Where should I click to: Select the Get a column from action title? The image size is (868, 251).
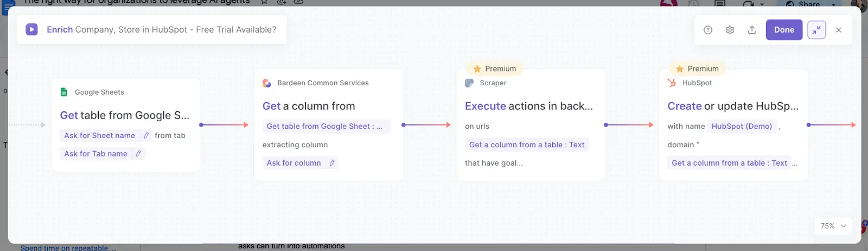[309, 106]
